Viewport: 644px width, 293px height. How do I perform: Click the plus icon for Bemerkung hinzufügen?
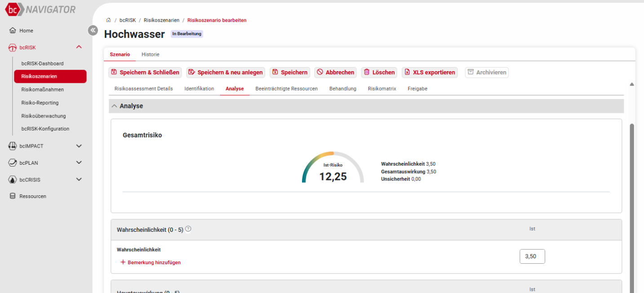pos(123,262)
